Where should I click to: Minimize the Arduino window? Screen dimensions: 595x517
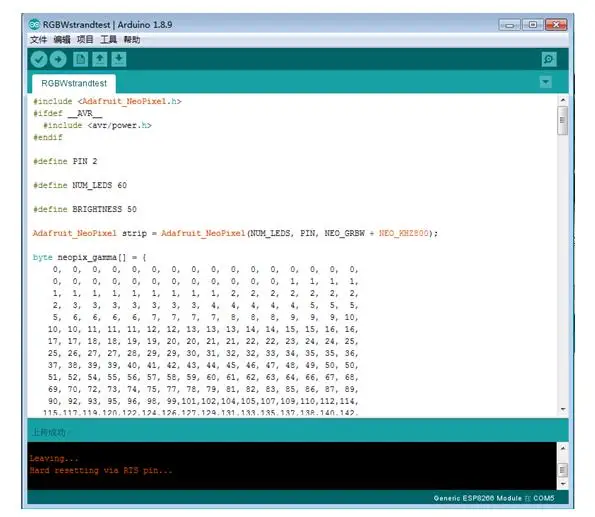click(510, 25)
